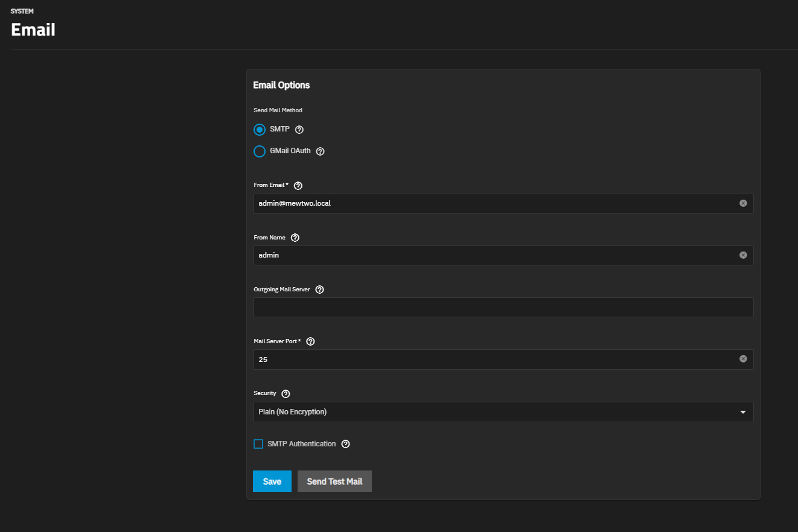Focus the Outgoing Mail Server input
Screen dimensions: 798x532
click(x=503, y=307)
